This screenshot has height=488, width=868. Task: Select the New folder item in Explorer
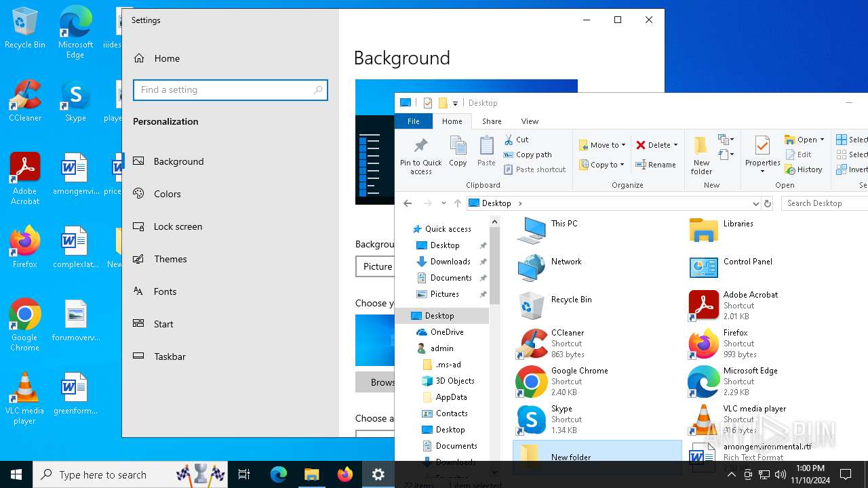[597, 457]
